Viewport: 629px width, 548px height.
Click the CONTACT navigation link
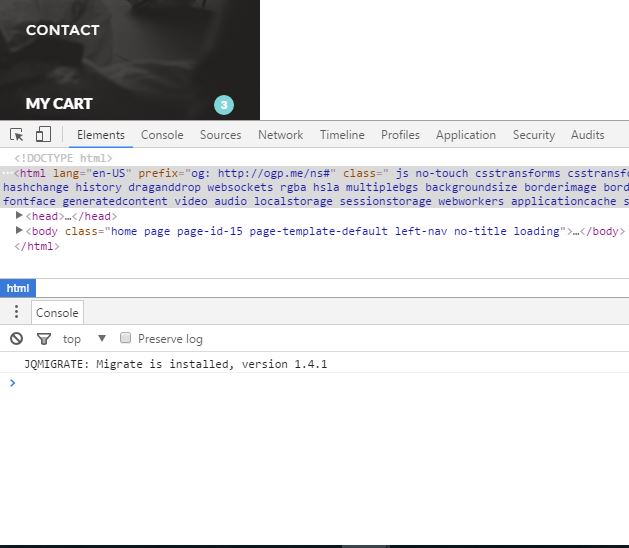pyautogui.click(x=62, y=30)
